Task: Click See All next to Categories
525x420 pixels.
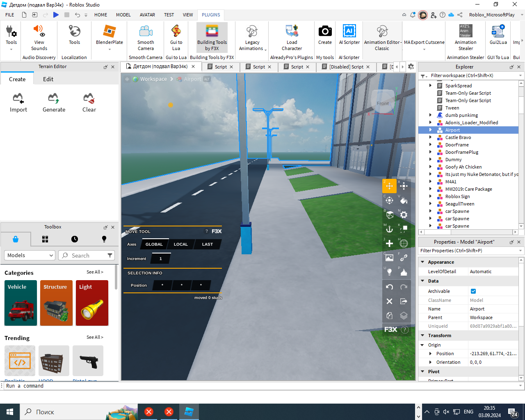Action: (95, 272)
